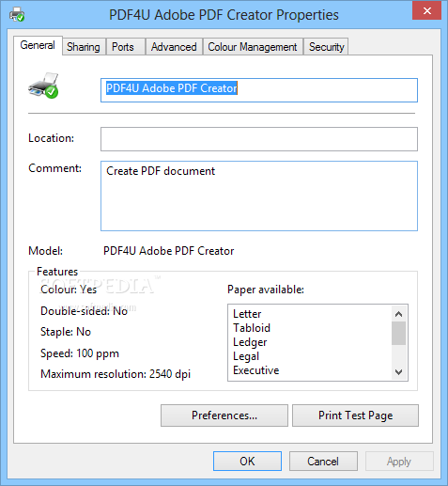Click the large printer icon beside the name field
448x486 pixels.
pyautogui.click(x=43, y=86)
